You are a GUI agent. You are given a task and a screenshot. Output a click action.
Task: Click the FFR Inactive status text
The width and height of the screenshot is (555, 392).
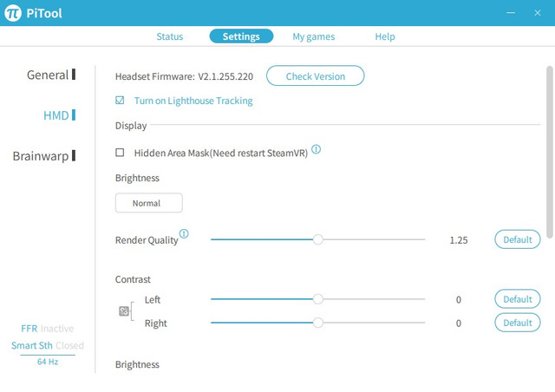[x=48, y=329]
